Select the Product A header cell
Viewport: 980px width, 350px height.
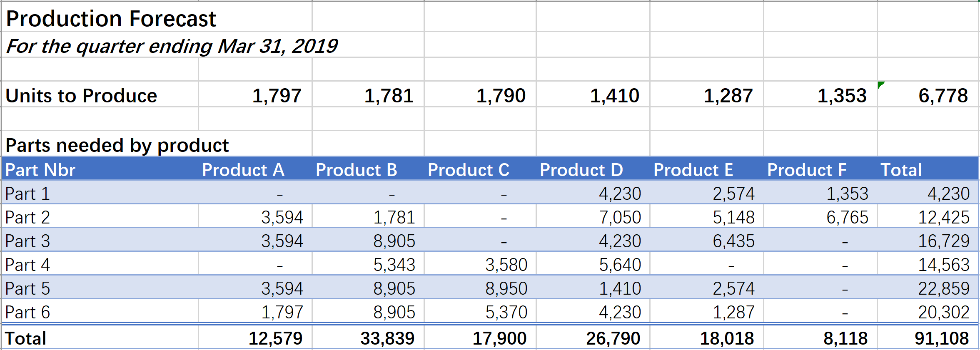pos(255,169)
